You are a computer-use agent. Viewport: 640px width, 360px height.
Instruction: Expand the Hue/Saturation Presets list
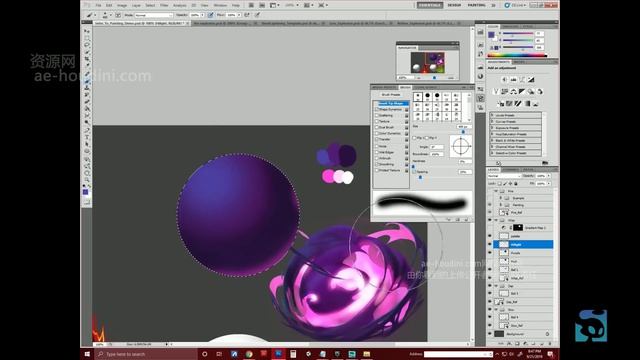pyautogui.click(x=492, y=134)
